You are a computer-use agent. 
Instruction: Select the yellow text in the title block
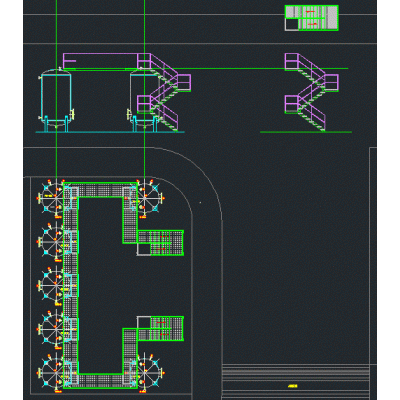292,386
